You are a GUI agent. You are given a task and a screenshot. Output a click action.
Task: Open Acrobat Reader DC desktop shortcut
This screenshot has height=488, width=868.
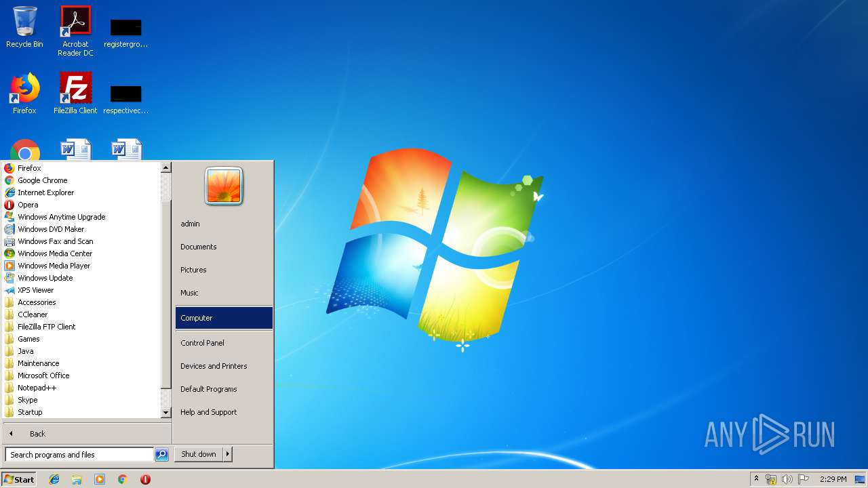pos(75,30)
